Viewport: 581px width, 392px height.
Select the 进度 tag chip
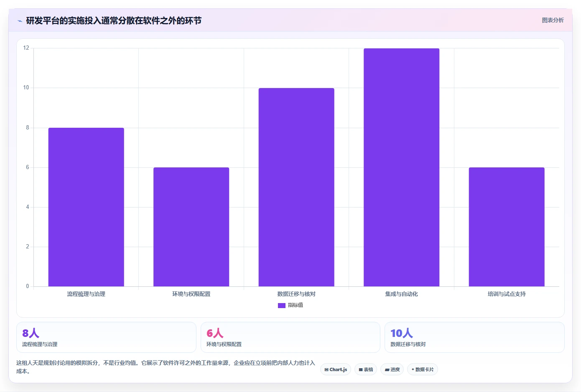point(392,369)
